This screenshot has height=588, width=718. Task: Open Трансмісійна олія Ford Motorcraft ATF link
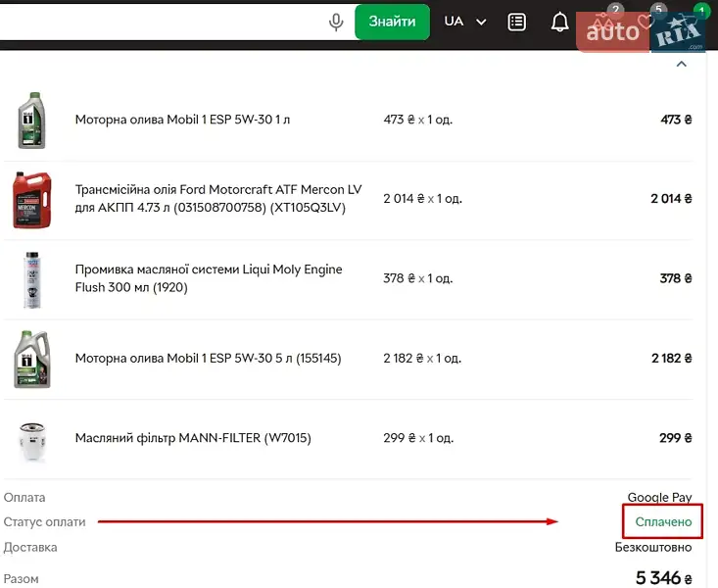pyautogui.click(x=218, y=198)
